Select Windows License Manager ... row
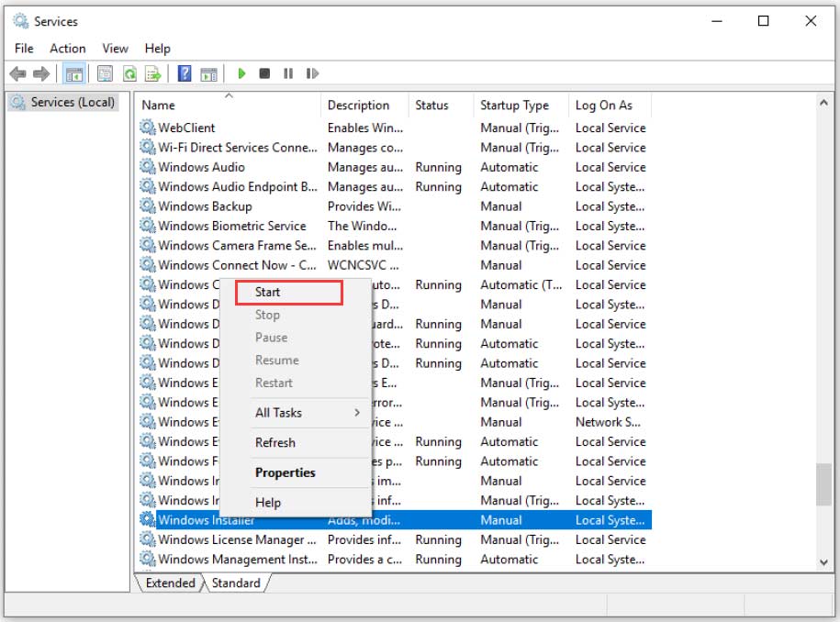The image size is (840, 622). pos(395,539)
